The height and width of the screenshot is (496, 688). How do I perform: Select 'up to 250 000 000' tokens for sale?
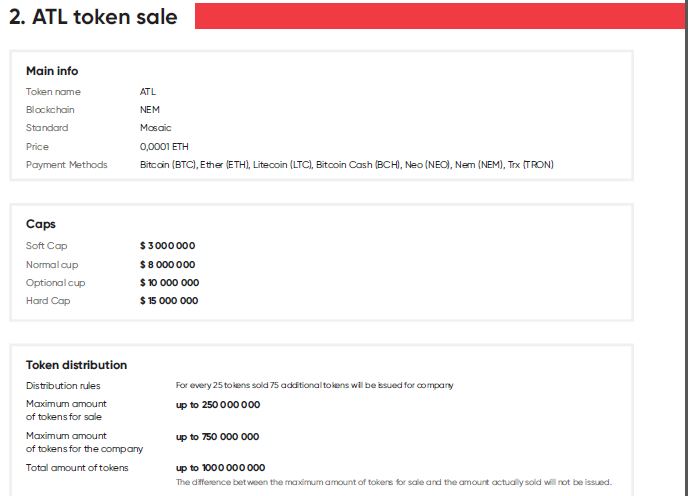218,405
